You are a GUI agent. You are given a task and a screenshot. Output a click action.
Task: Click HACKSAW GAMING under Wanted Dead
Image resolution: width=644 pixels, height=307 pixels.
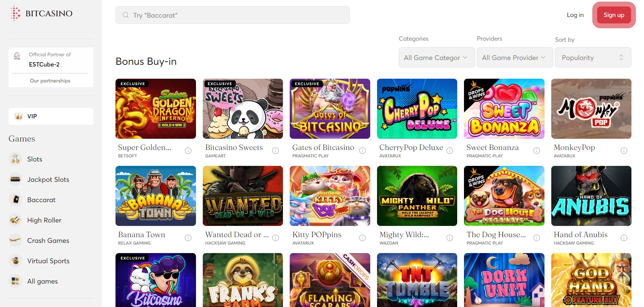pos(225,243)
